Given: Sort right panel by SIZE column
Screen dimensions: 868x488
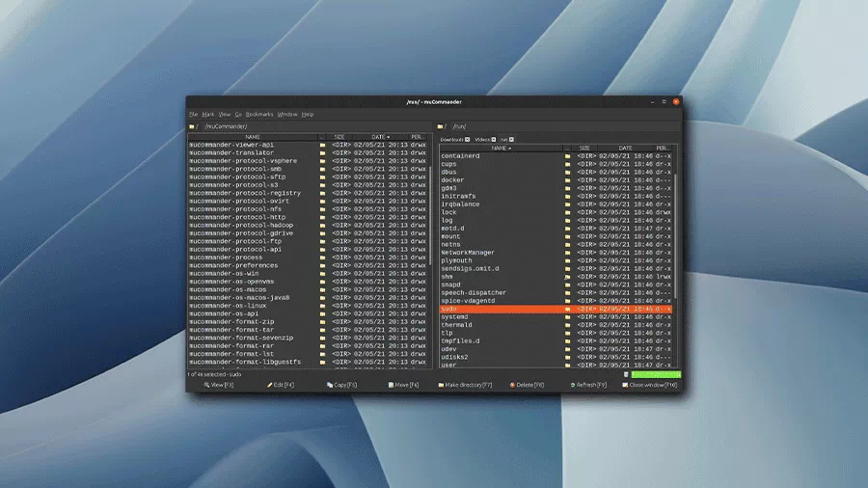Looking at the screenshot, I should point(584,149).
